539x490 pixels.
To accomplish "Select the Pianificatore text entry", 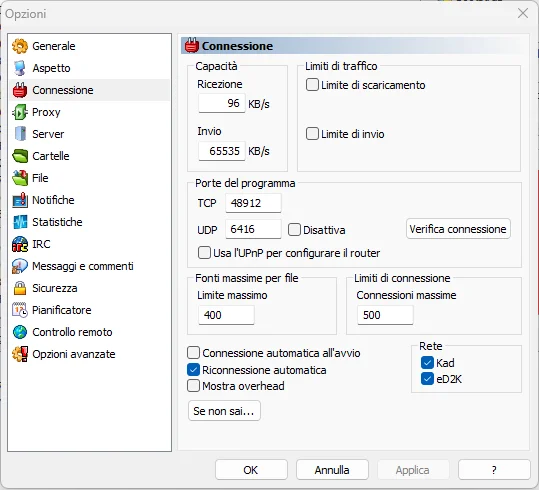I will [62, 310].
